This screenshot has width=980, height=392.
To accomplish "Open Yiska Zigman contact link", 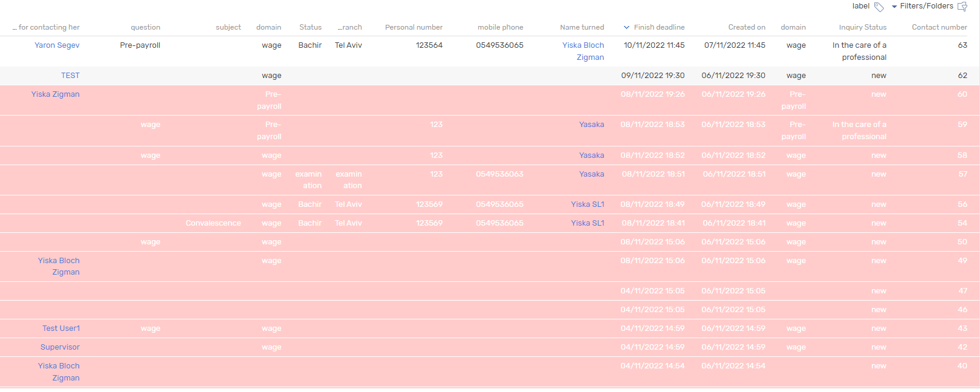I will (56, 94).
